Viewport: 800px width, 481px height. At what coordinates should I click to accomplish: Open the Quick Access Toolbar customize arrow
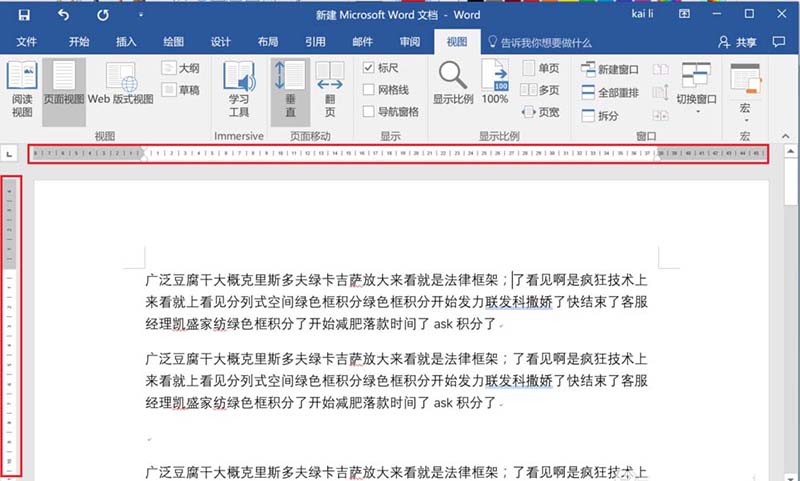click(x=141, y=15)
